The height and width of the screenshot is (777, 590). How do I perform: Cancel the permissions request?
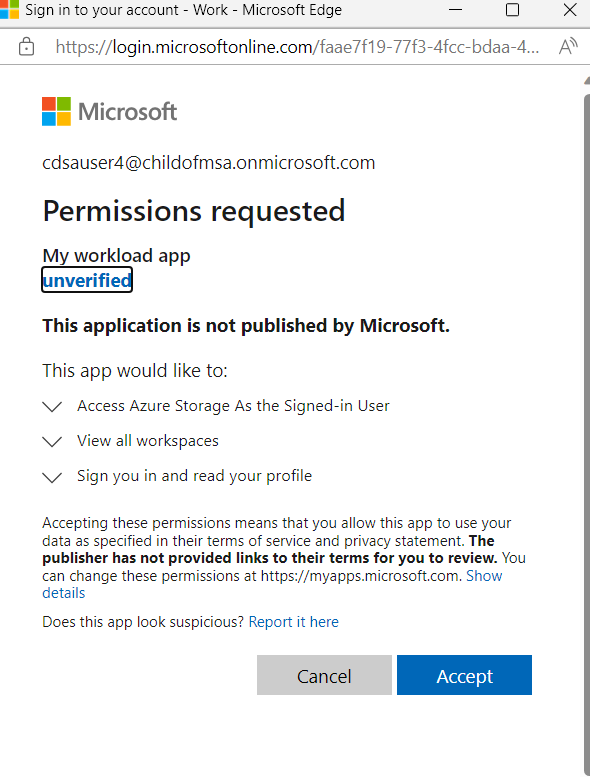324,675
